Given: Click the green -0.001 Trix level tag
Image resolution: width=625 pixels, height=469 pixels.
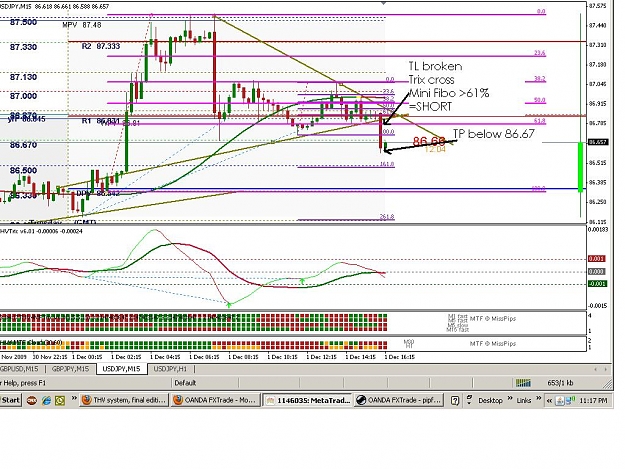Looking at the screenshot, I should (x=597, y=284).
